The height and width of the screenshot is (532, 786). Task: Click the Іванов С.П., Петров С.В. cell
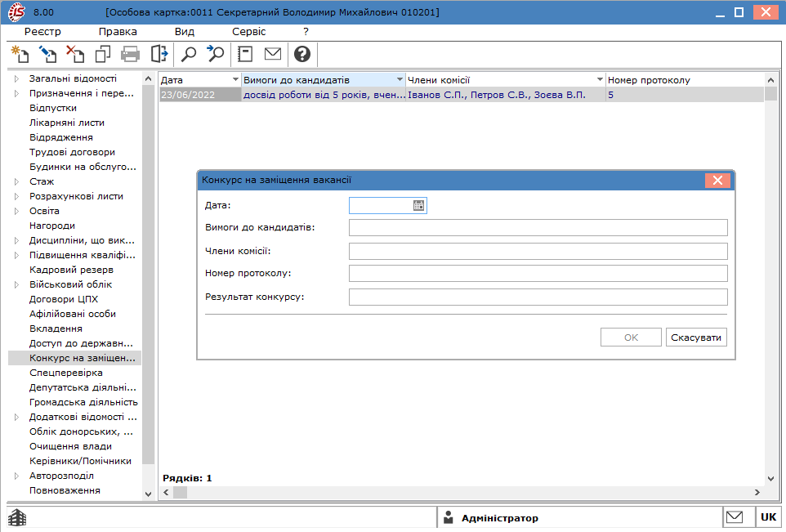point(505,95)
